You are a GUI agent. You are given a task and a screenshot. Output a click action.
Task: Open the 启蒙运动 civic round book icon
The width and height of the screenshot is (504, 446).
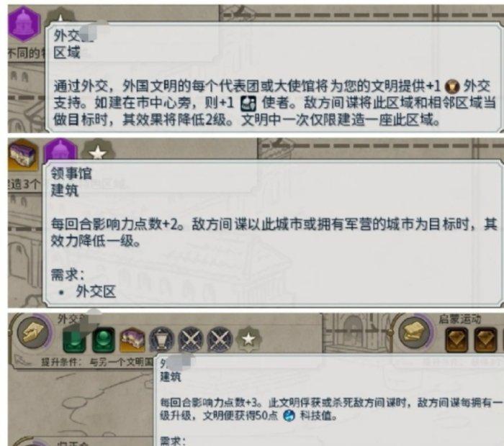point(414,332)
